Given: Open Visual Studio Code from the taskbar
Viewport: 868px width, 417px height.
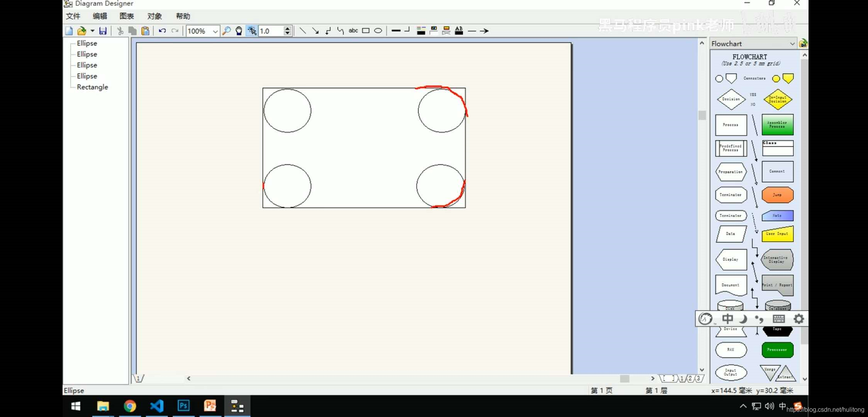Looking at the screenshot, I should 157,406.
